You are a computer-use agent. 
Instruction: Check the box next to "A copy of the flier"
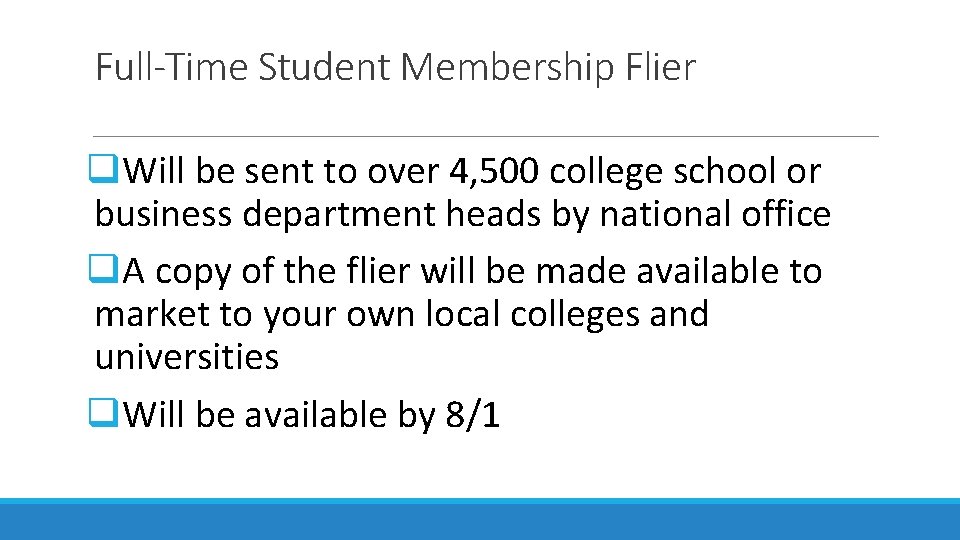(103, 269)
